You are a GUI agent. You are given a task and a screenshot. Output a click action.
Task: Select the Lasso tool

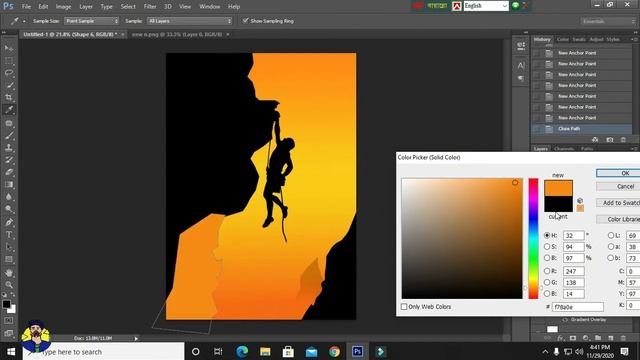9,73
